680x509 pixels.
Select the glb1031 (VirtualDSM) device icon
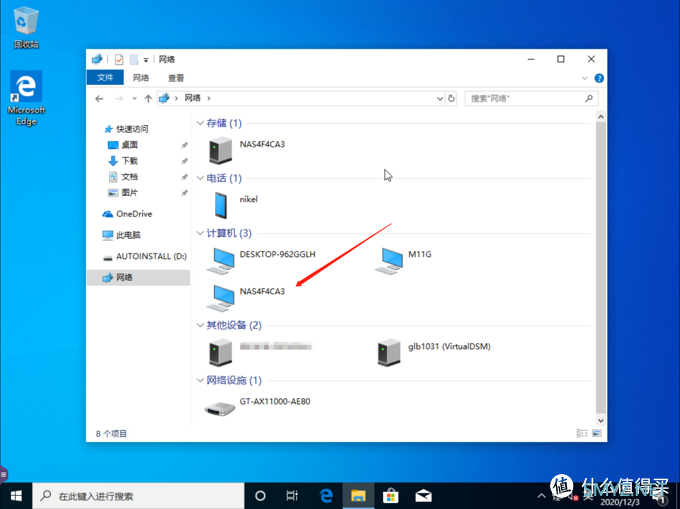point(389,352)
